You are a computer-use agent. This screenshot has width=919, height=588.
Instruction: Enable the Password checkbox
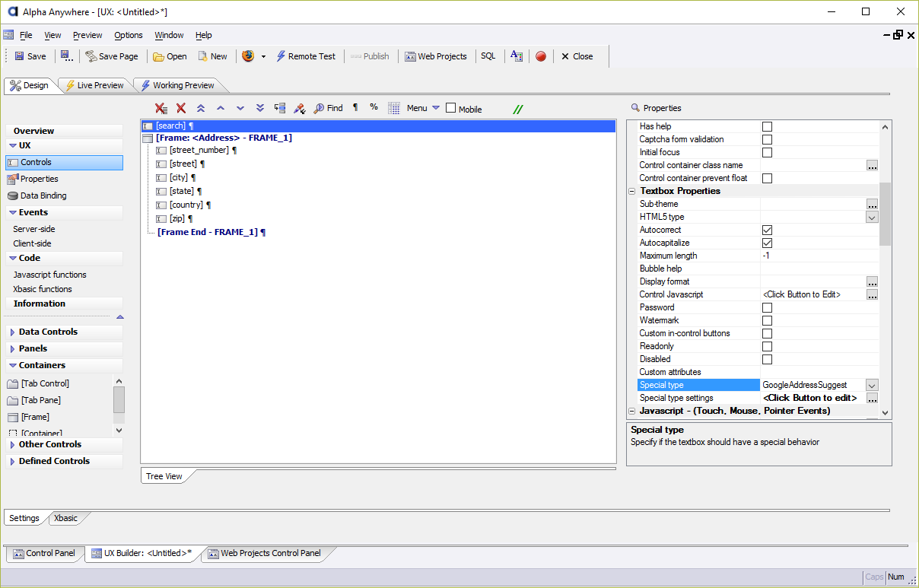767,308
